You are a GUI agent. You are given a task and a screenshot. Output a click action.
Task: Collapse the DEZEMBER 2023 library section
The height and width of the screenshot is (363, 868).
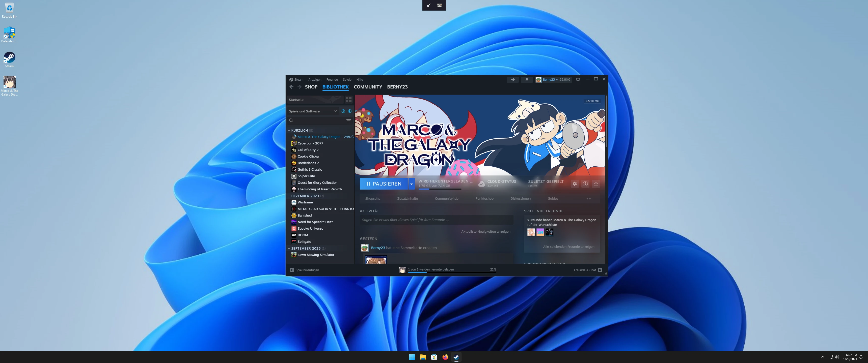click(289, 196)
